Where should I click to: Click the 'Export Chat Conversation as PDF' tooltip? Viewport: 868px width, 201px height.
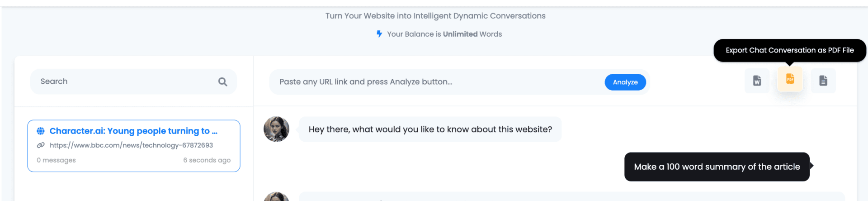(x=789, y=50)
